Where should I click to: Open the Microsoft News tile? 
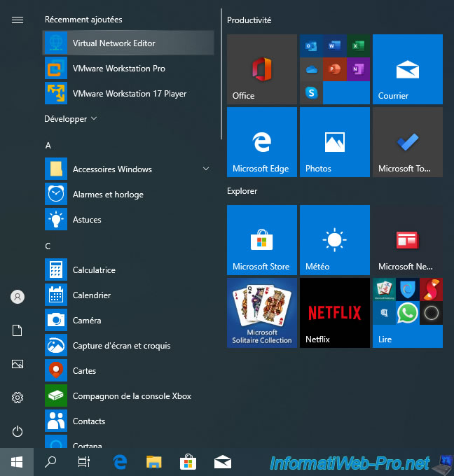pos(408,240)
